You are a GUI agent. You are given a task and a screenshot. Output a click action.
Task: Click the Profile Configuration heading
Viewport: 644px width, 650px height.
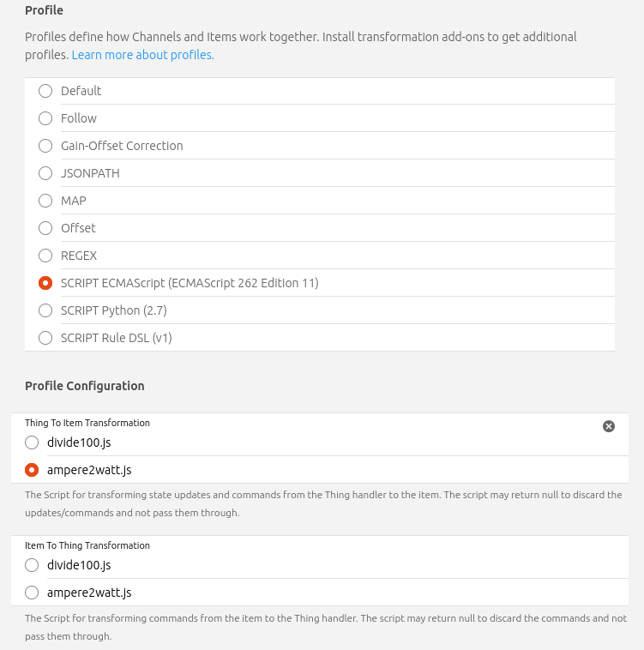(84, 386)
